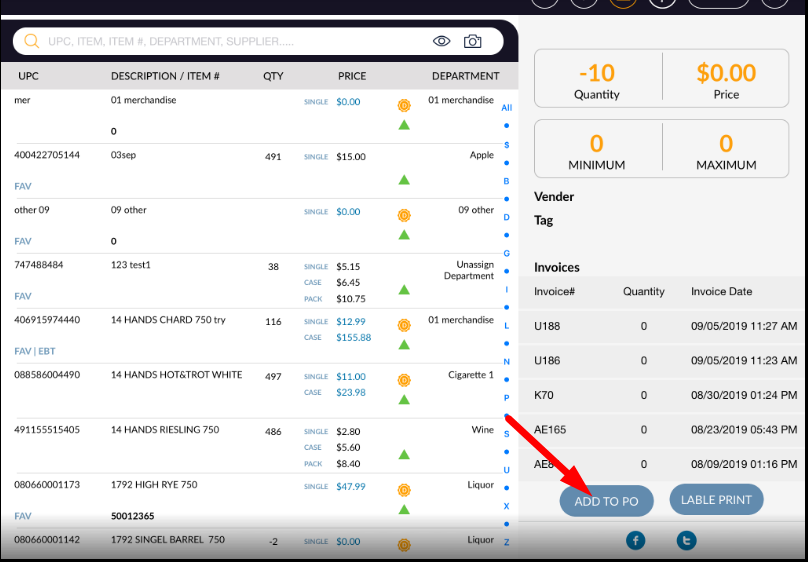Click the magnifier search icon
Screen dimensions: 808x562
pos(31,41)
